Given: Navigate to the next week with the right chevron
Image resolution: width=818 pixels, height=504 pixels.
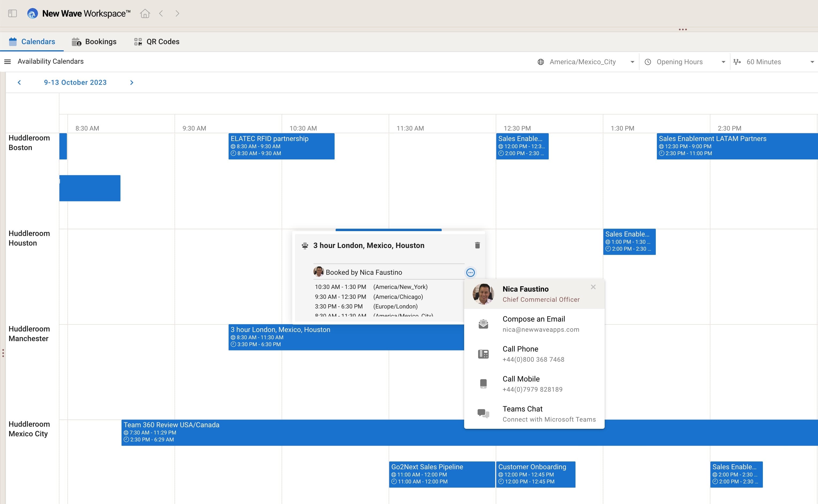Looking at the screenshot, I should pyautogui.click(x=131, y=82).
